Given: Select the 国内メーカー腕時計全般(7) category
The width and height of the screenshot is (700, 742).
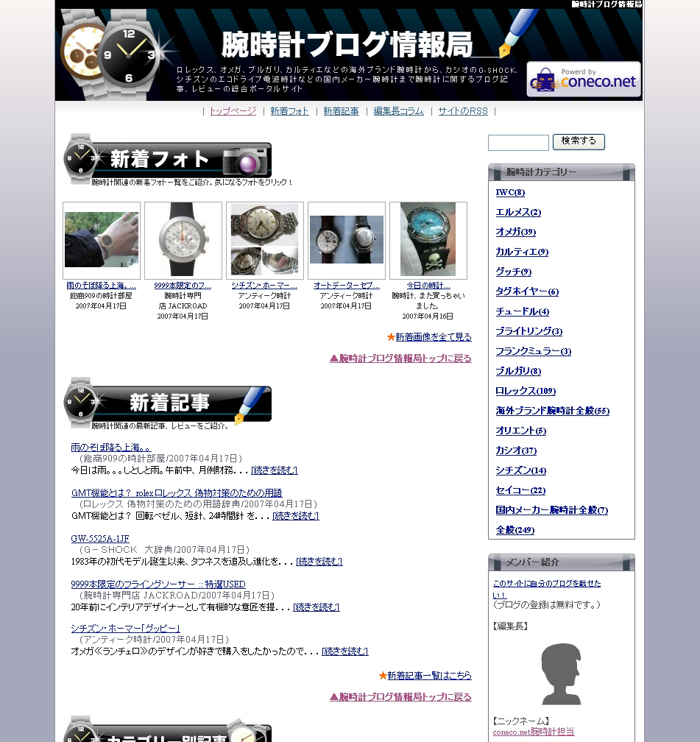Looking at the screenshot, I should [552, 510].
